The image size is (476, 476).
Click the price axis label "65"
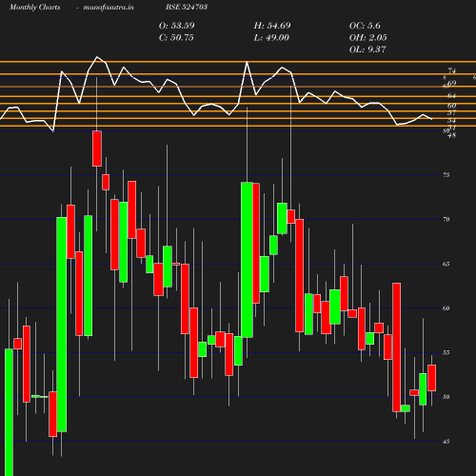click(446, 264)
